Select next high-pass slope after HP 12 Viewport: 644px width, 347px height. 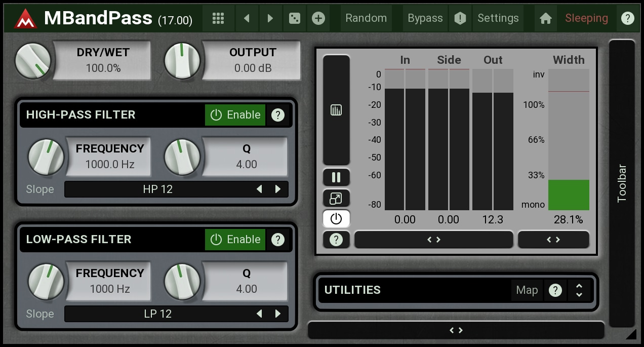coord(278,189)
